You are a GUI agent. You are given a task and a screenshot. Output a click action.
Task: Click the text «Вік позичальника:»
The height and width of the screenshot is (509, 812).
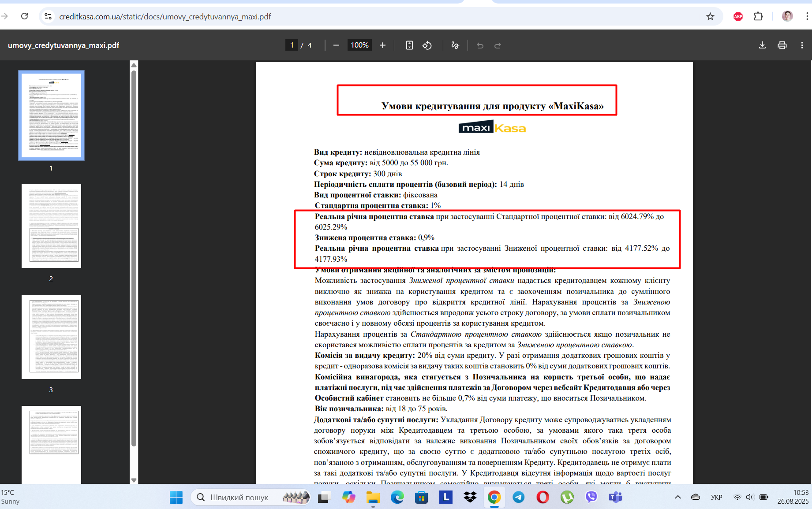pyautogui.click(x=349, y=409)
